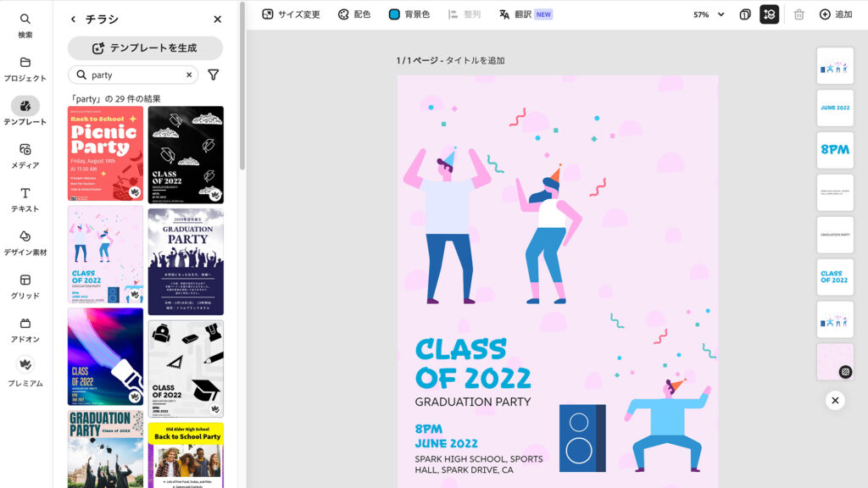Open the プロジェクト (Projects) section
868x488 pixels.
[25, 68]
